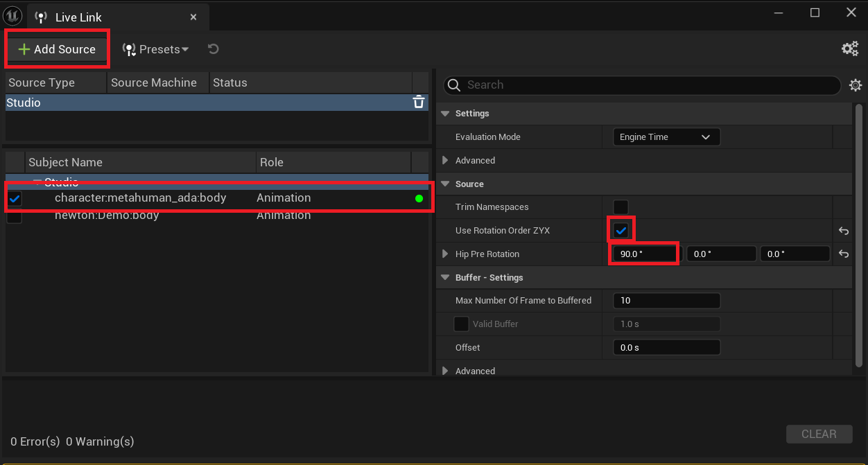This screenshot has width=868, height=465.
Task: Click Hip Pre Rotation second 0.0° field
Action: coord(721,254)
